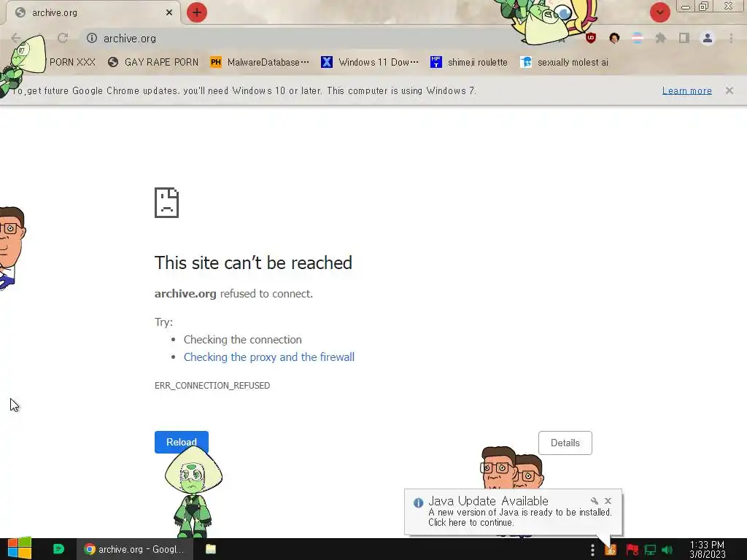The image size is (747, 560).
Task: Open File Explorer from the taskbar
Action: click(x=211, y=549)
